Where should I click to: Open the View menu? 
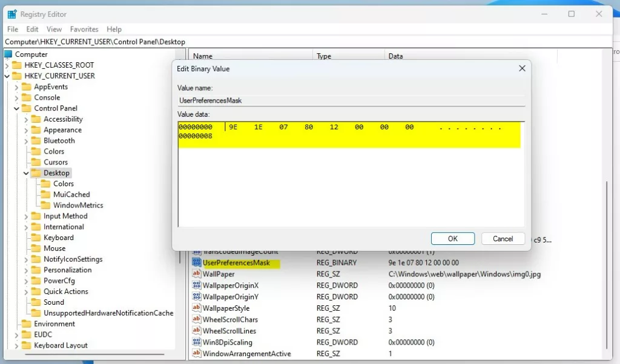[x=54, y=29]
